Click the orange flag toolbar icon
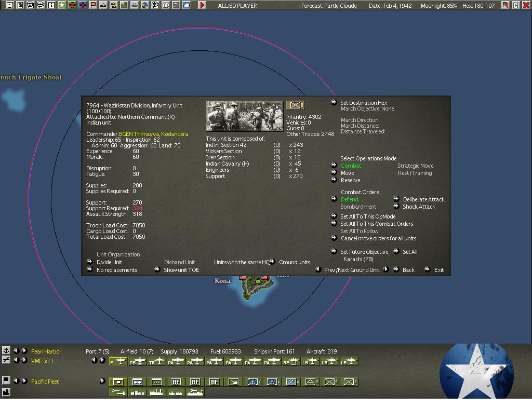This screenshot has height=408, width=532. click(93, 5)
